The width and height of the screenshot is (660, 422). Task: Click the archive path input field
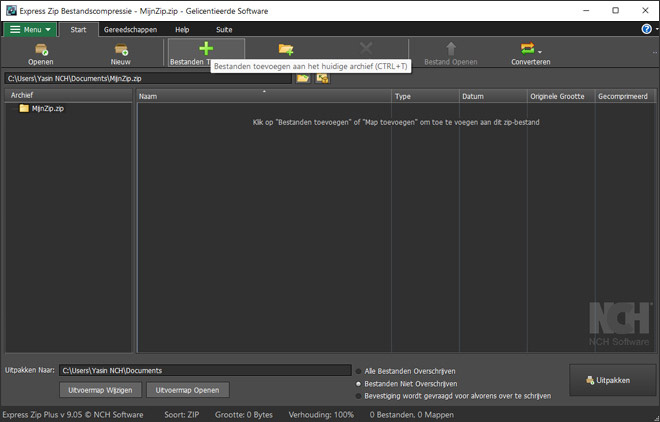point(148,78)
